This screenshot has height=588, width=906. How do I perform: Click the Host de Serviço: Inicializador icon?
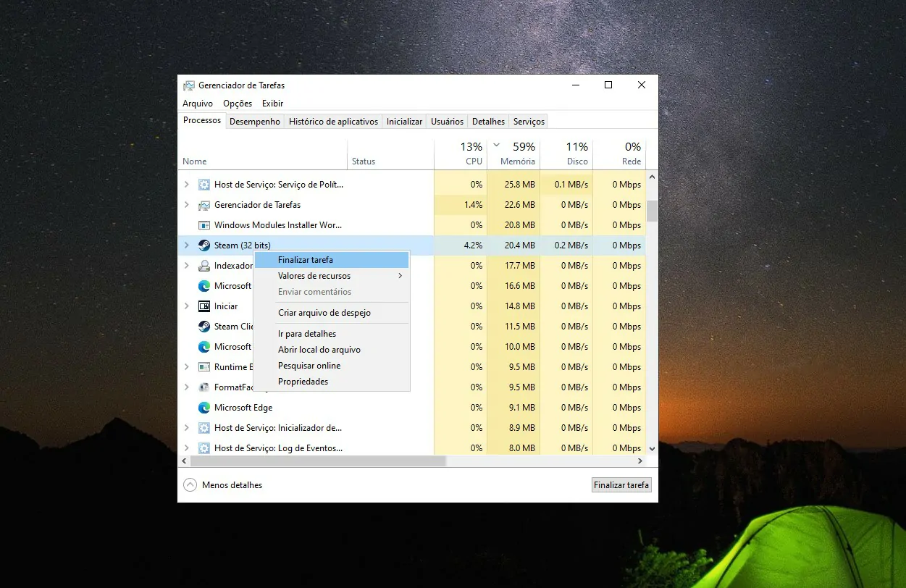click(204, 428)
